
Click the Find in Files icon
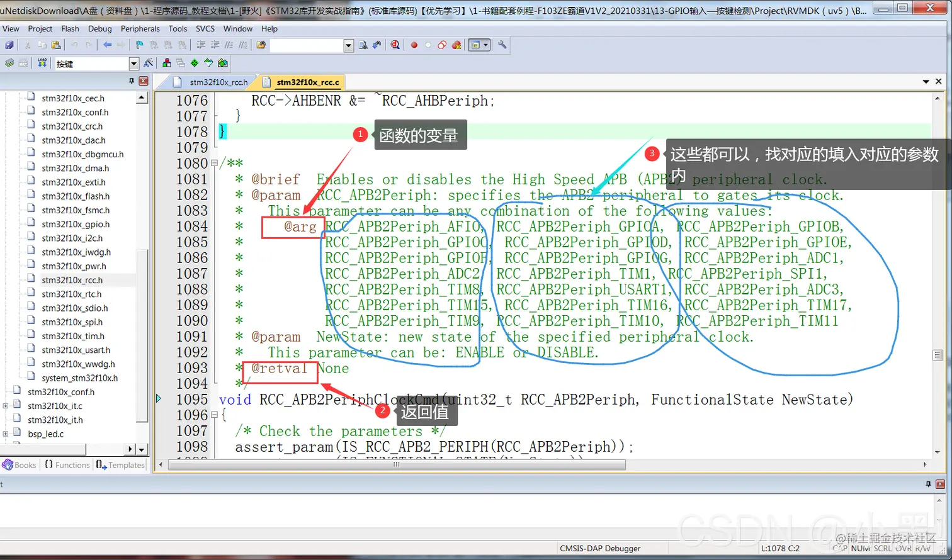point(261,45)
